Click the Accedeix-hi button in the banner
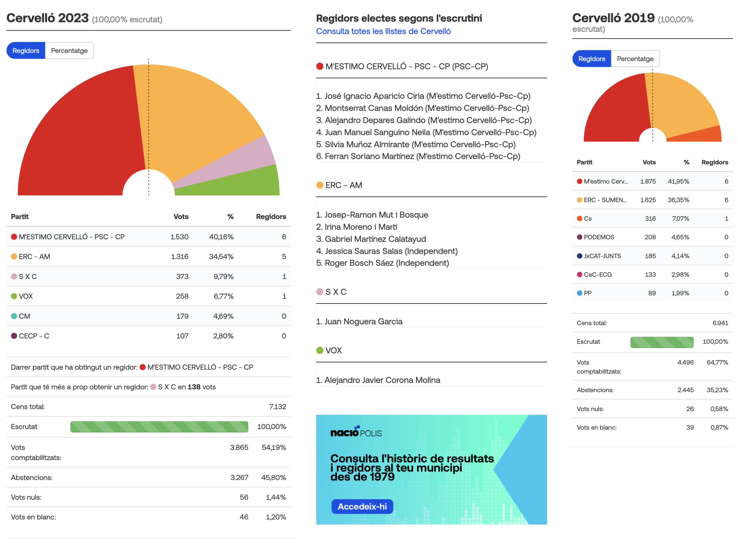 point(362,506)
